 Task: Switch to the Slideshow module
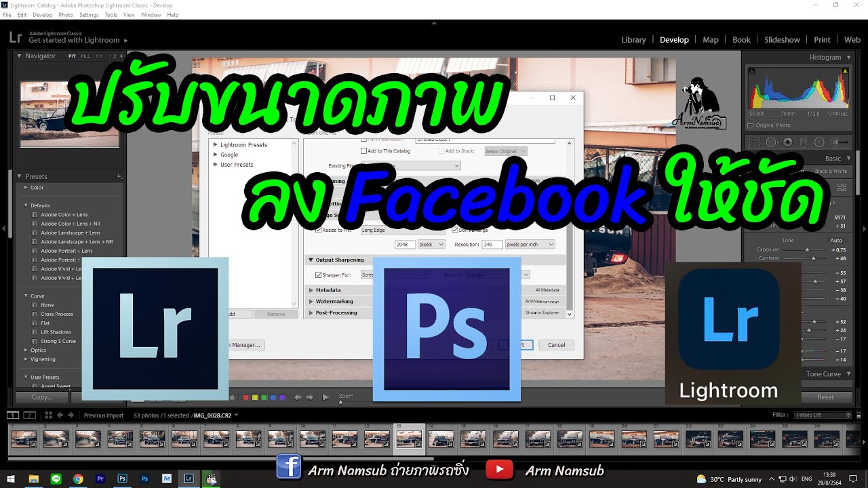[782, 40]
